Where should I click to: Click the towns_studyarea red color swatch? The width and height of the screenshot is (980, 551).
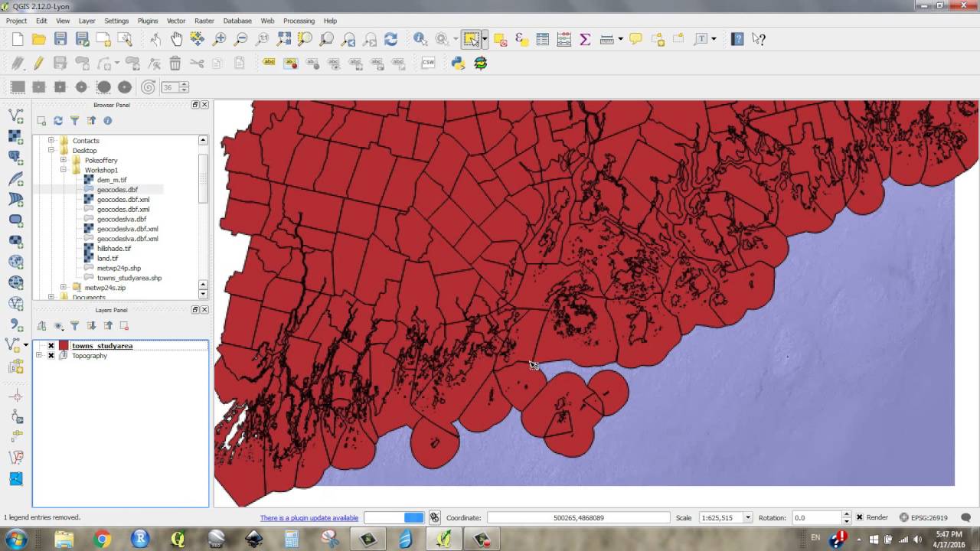pyautogui.click(x=64, y=346)
